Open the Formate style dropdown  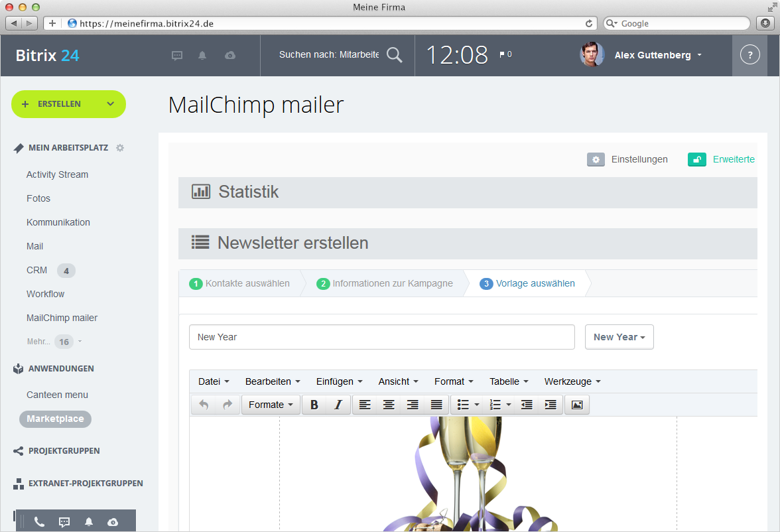coord(271,405)
